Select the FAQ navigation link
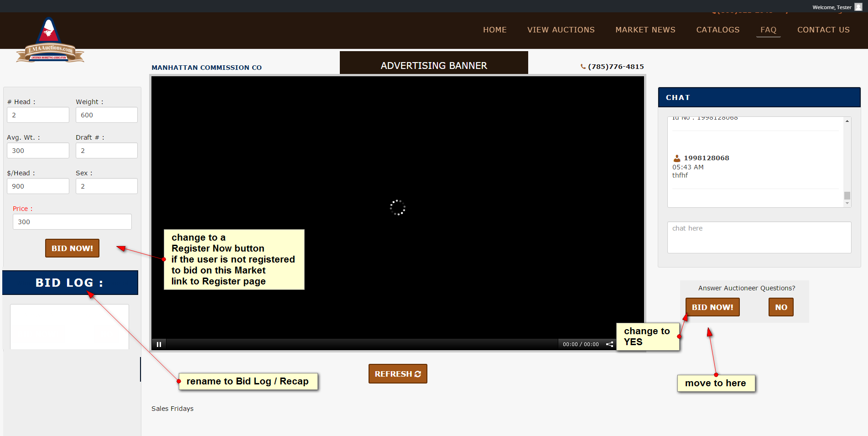The image size is (868, 436). (x=768, y=30)
